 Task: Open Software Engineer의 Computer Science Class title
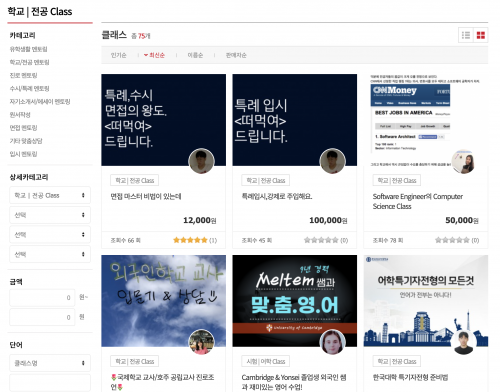pos(418,201)
